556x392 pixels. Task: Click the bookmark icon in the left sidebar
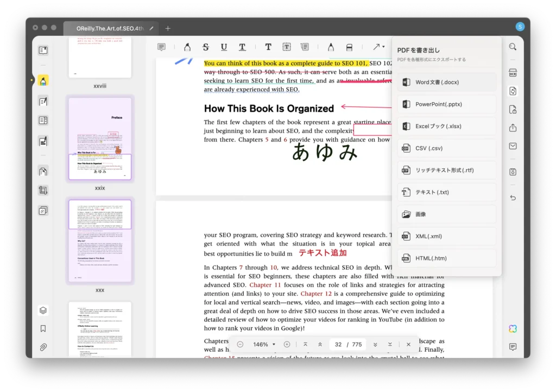click(43, 328)
